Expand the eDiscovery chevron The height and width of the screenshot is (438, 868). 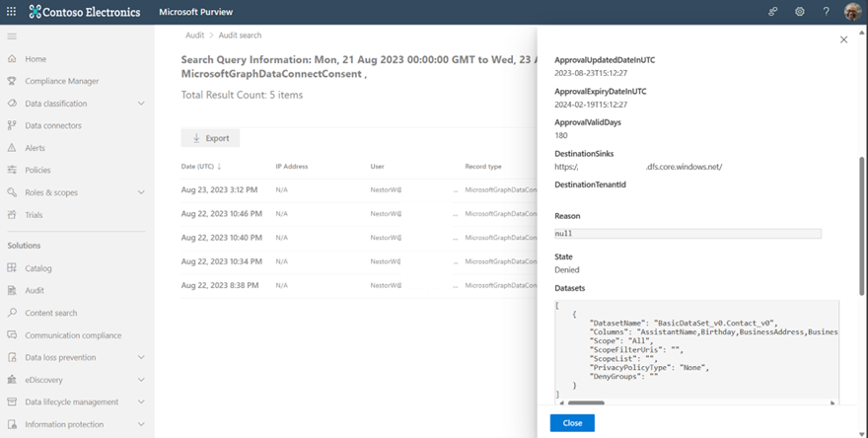(141, 380)
